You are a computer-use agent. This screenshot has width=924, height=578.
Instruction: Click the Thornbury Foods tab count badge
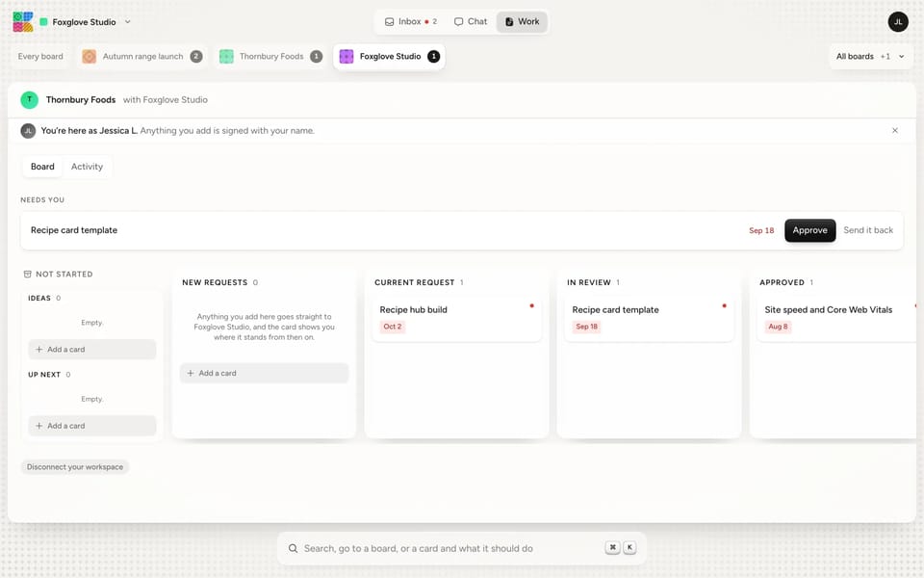(x=317, y=57)
